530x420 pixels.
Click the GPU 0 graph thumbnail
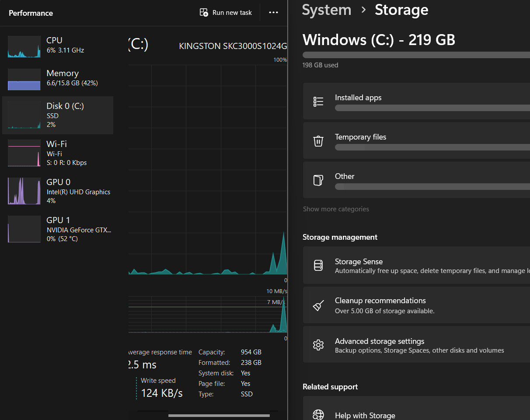tap(24, 191)
